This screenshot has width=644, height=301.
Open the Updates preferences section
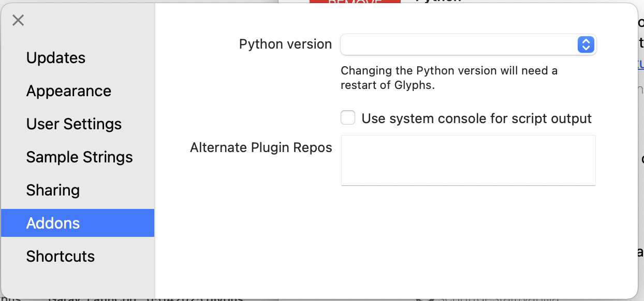[x=56, y=58]
